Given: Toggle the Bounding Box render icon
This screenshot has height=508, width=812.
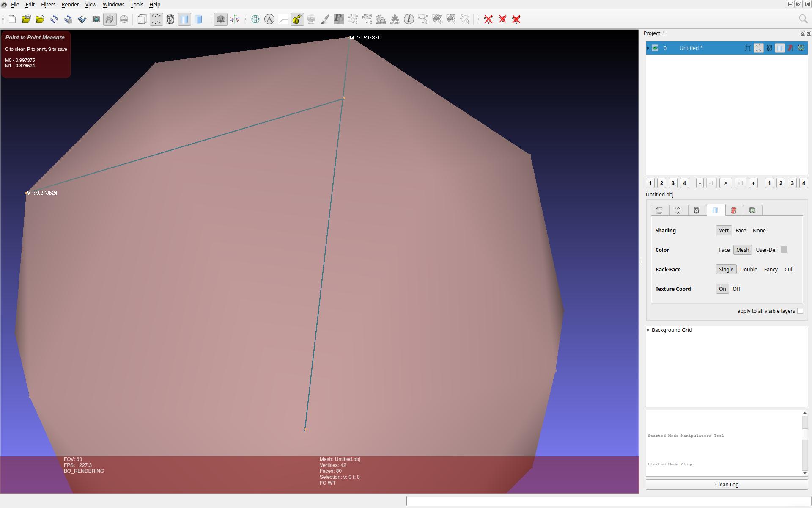Looking at the screenshot, I should click(143, 19).
